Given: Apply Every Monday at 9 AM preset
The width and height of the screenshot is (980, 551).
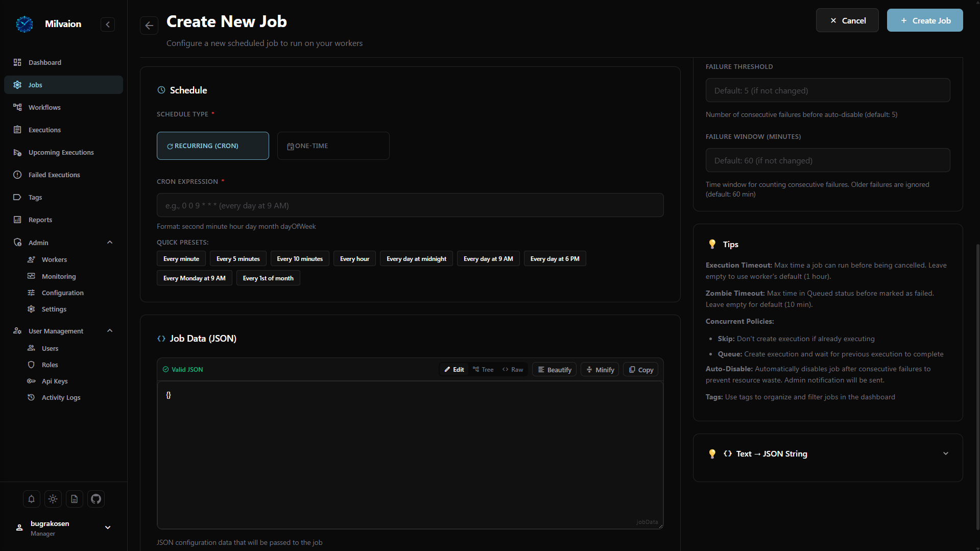Looking at the screenshot, I should (x=195, y=278).
